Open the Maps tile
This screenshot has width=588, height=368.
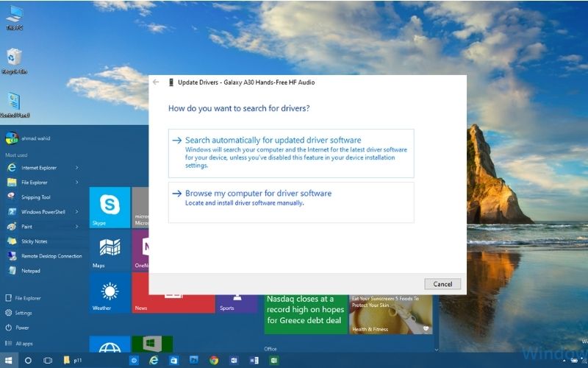tap(110, 250)
